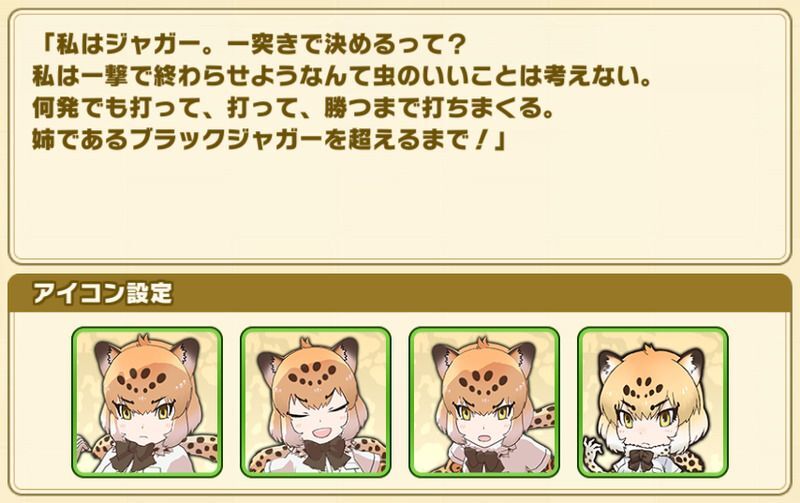
Task: Pick the angry open-mouth Jaguar icon
Action: pyautogui.click(x=484, y=402)
